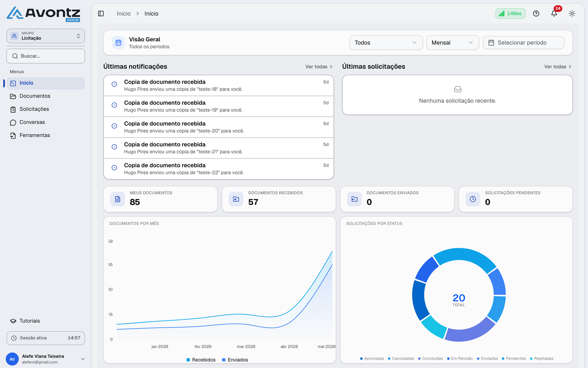Toggle Rejeitadas legend item
Image resolution: width=588 pixels, height=368 pixels.
[x=542, y=358]
